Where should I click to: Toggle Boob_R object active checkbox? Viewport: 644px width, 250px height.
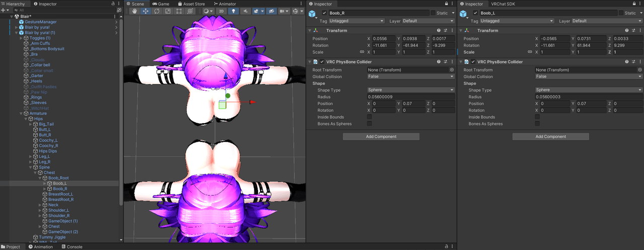pyautogui.click(x=324, y=13)
